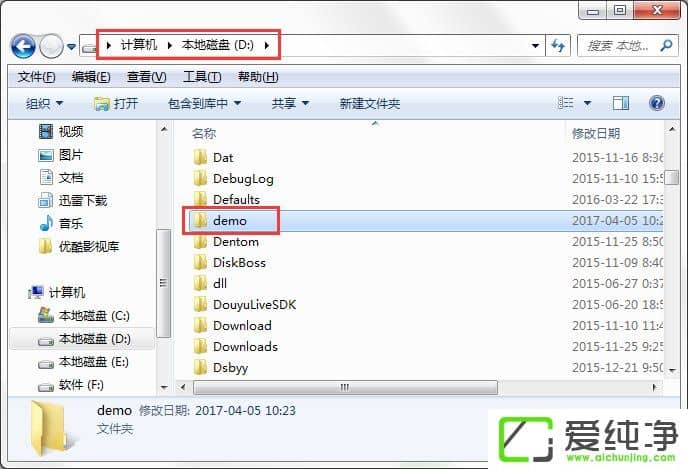This screenshot has height=469, width=688.
Task: Open the view options dropdown arrow
Action: [x=588, y=104]
